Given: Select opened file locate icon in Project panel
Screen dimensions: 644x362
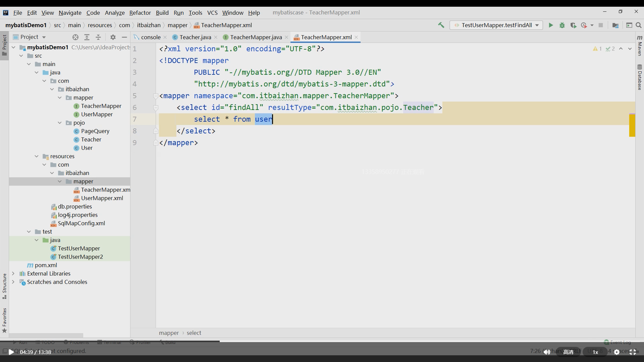Looking at the screenshot, I should coord(75,37).
